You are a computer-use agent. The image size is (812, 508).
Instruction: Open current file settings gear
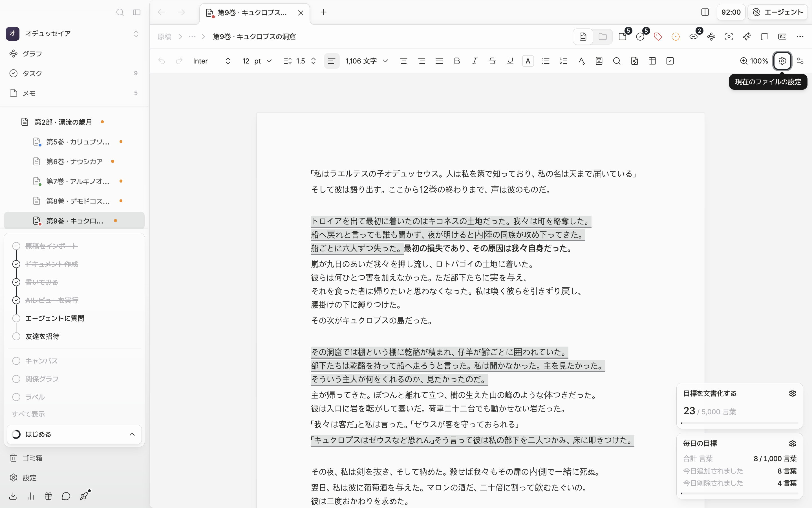coord(782,61)
